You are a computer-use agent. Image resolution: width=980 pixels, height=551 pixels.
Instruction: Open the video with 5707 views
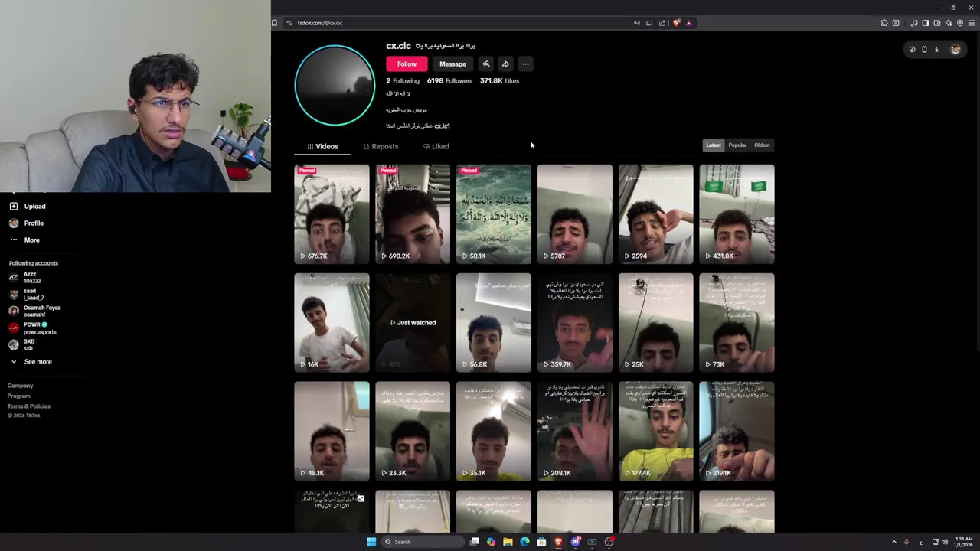point(575,214)
